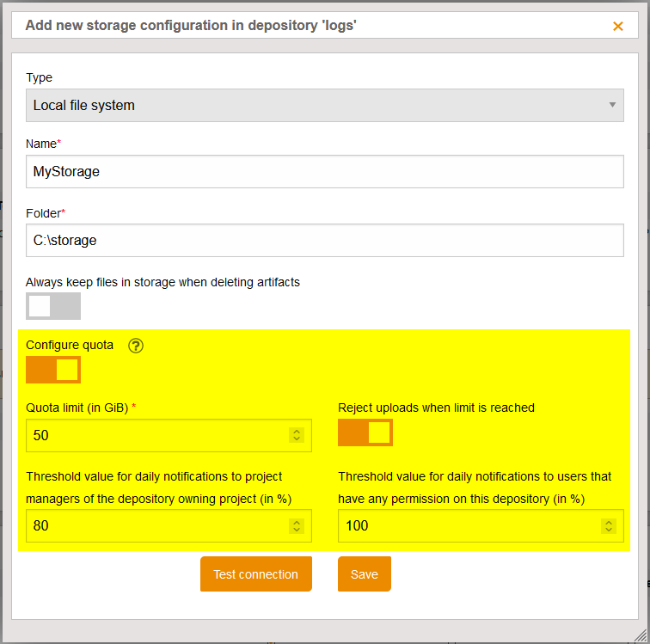Click the Type dropdown arrow
The width and height of the screenshot is (650, 644).
click(x=612, y=105)
